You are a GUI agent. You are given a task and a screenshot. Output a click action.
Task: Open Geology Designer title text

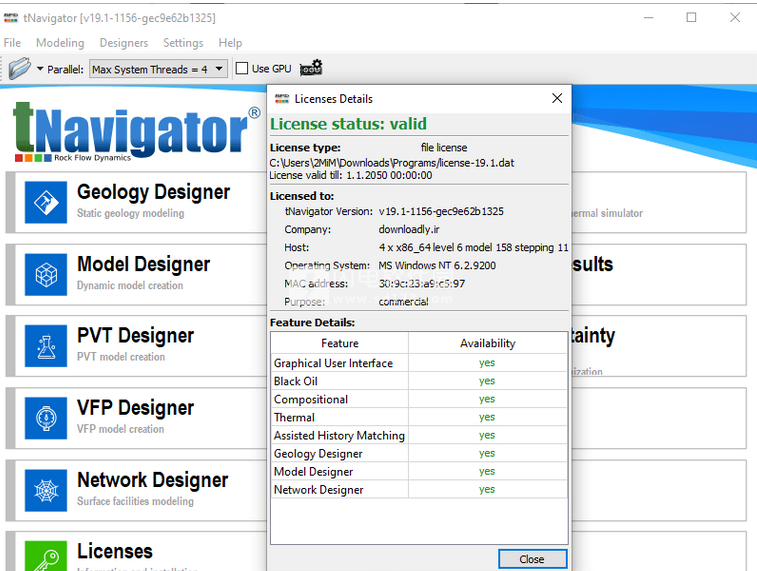point(154,192)
